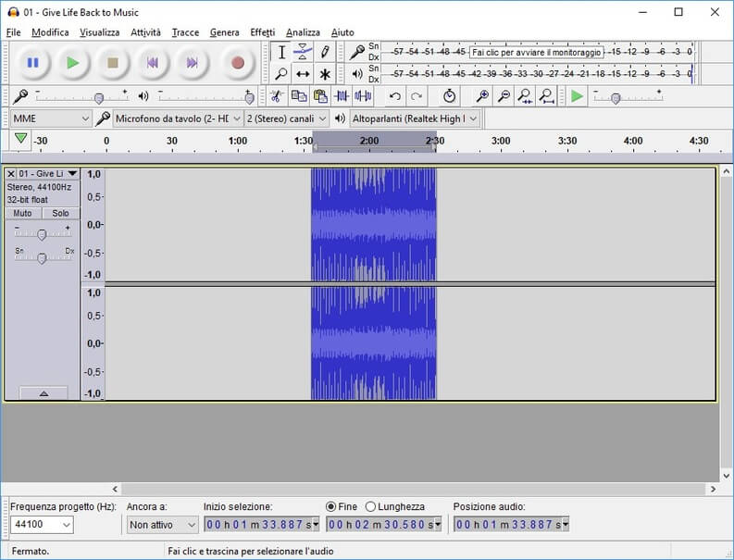Click the Pause transport button
The width and height of the screenshot is (734, 560).
[32, 63]
